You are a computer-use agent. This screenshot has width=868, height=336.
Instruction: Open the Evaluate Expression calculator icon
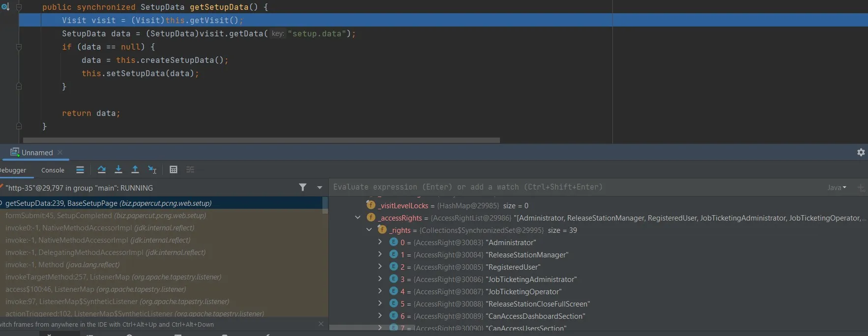tap(174, 170)
